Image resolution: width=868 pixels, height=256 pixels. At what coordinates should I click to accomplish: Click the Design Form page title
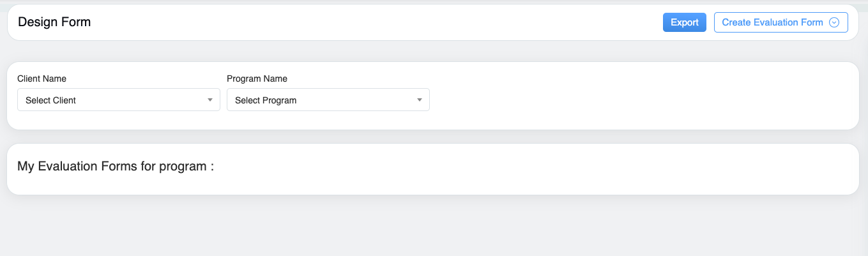click(x=54, y=22)
